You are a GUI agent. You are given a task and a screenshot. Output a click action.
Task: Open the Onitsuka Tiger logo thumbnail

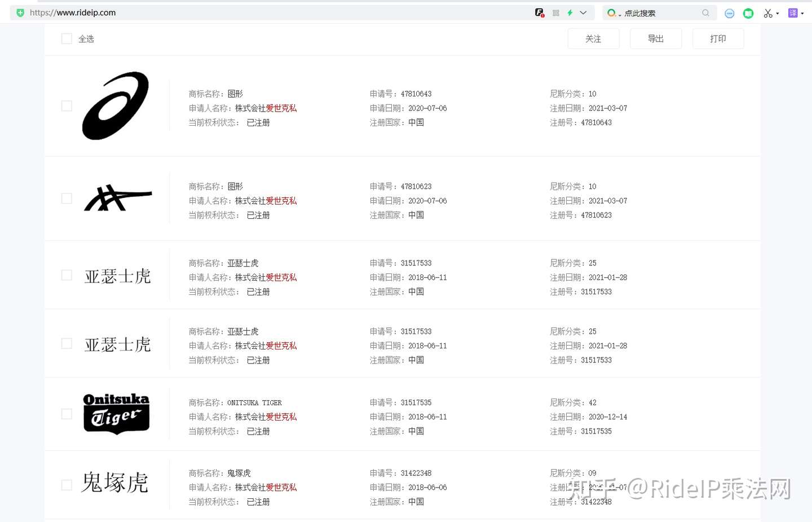(x=116, y=414)
